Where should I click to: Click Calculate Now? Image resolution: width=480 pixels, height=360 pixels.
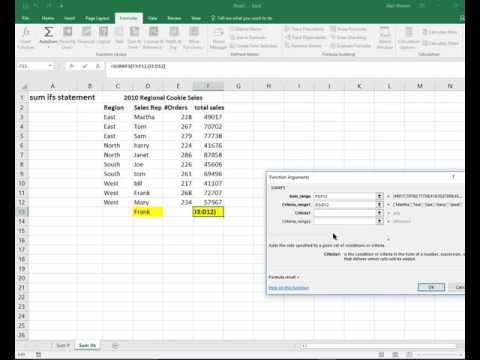coord(440,32)
